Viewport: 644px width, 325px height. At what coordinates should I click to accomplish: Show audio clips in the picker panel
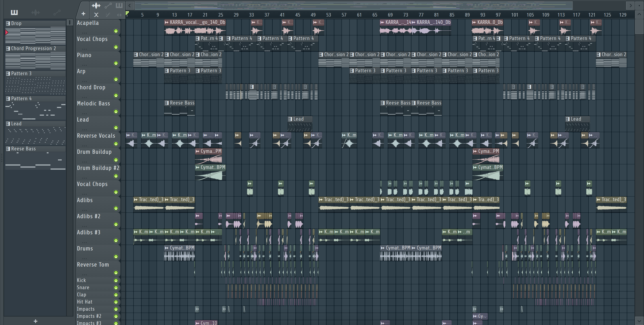(36, 12)
